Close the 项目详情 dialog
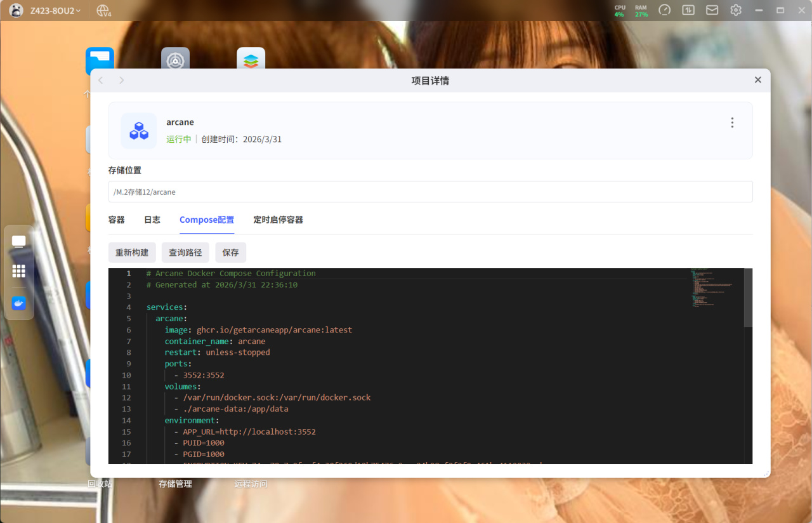 (x=757, y=80)
